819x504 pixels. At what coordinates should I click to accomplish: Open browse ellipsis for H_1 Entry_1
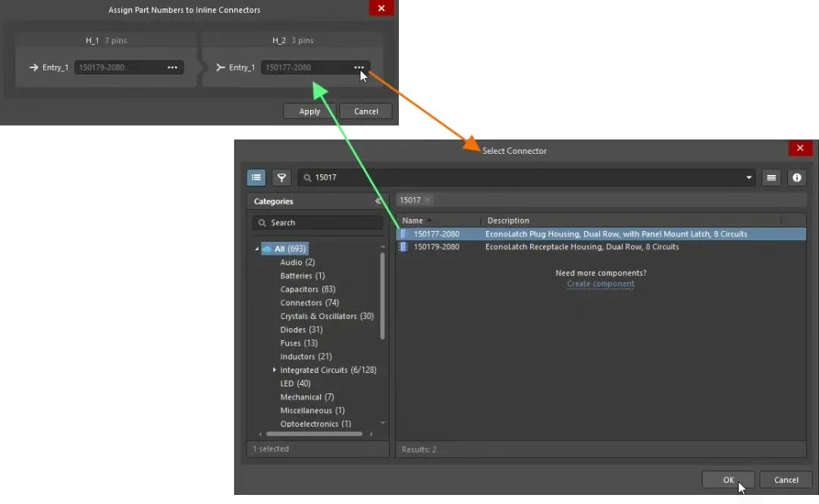[x=172, y=67]
